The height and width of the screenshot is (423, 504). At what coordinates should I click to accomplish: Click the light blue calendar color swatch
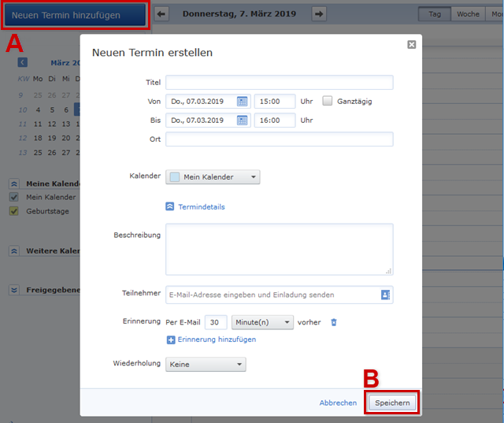click(175, 177)
